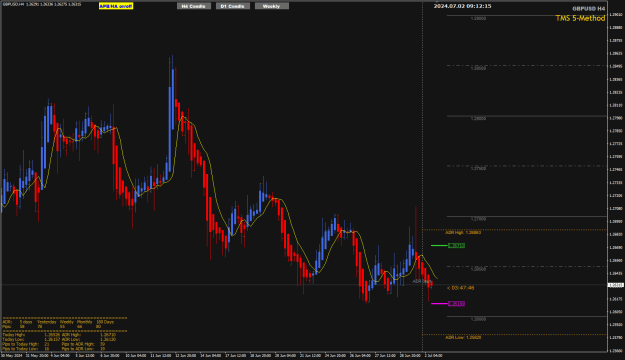Click the Today Low row in ADR panel
The image size is (625, 360).
31,340
